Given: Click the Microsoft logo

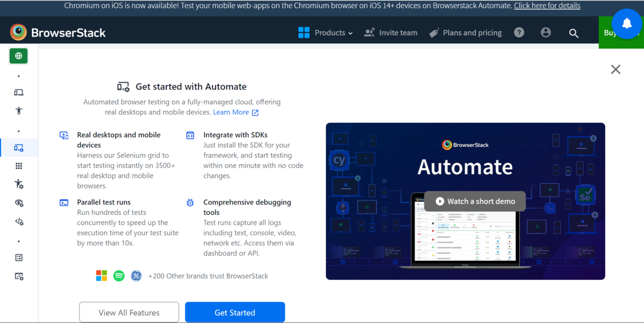Looking at the screenshot, I should pyautogui.click(x=101, y=276).
